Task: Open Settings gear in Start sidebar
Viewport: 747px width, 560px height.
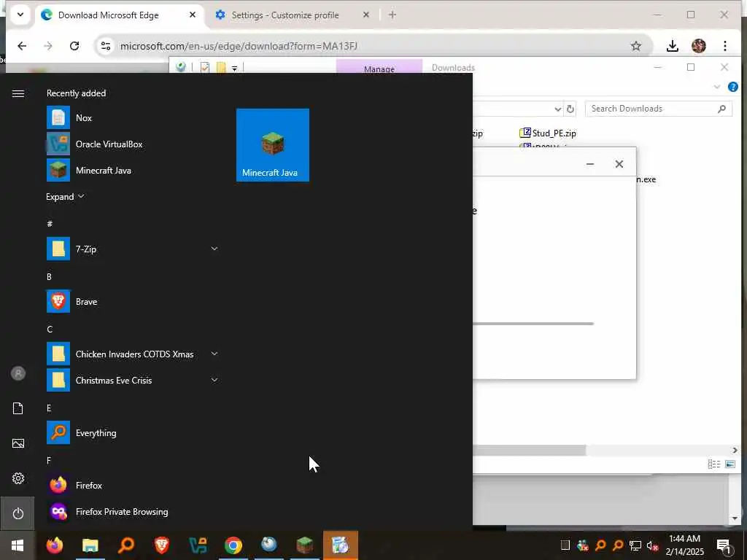Action: pyautogui.click(x=18, y=478)
